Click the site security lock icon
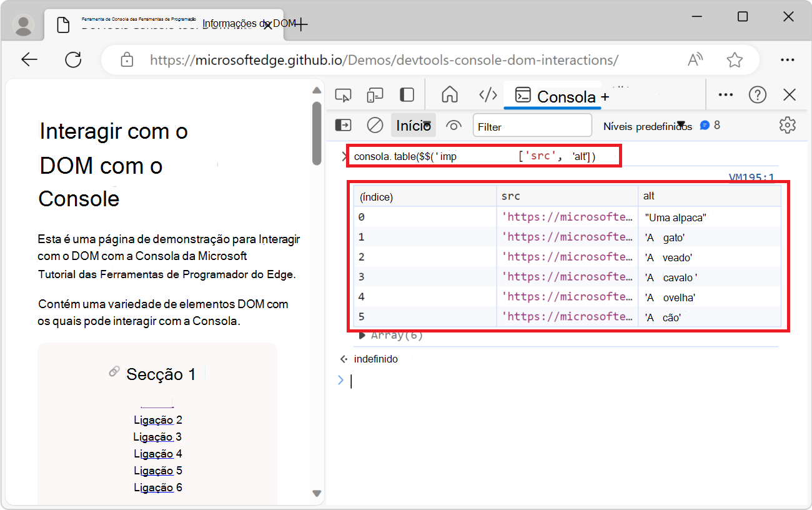Viewport: 812px width, 510px height. pyautogui.click(x=127, y=59)
